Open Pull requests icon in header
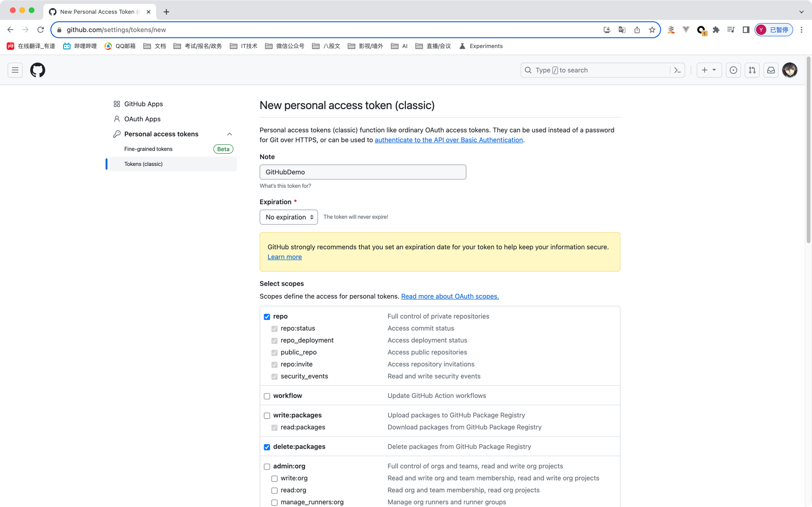Image resolution: width=812 pixels, height=507 pixels. 752,70
